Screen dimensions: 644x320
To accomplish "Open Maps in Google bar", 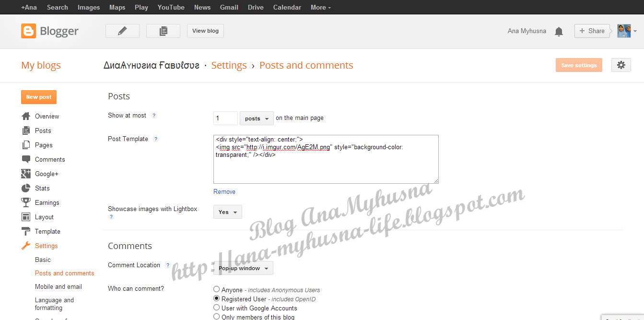I will coord(117,7).
